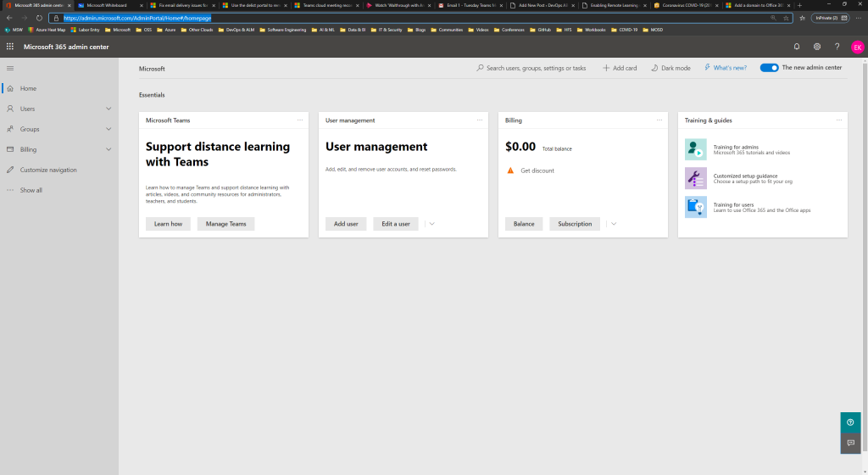Open Training & guides card more options
Viewport: 868px width, 475px height.
point(839,120)
